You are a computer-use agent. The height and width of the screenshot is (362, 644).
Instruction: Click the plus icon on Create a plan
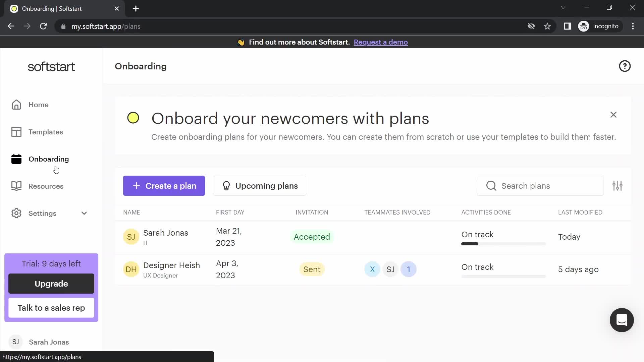137,186
